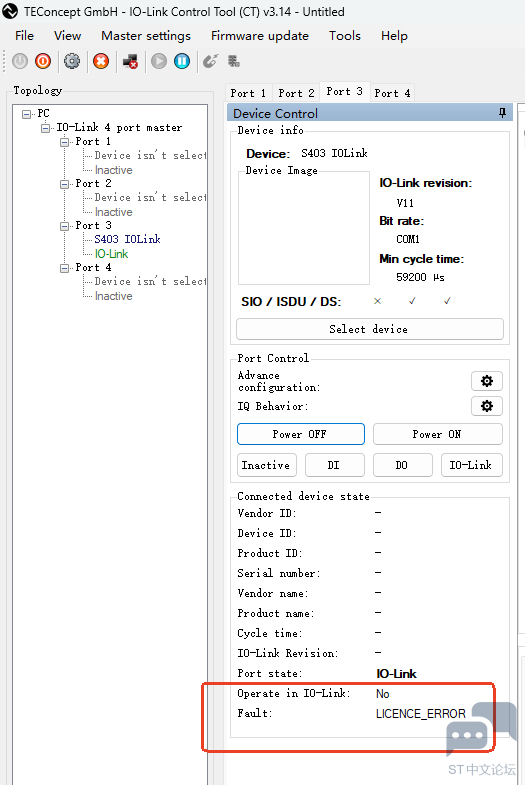Collapse the IO-Link 4 port master node
Image resolution: width=525 pixels, height=785 pixels.
46,128
